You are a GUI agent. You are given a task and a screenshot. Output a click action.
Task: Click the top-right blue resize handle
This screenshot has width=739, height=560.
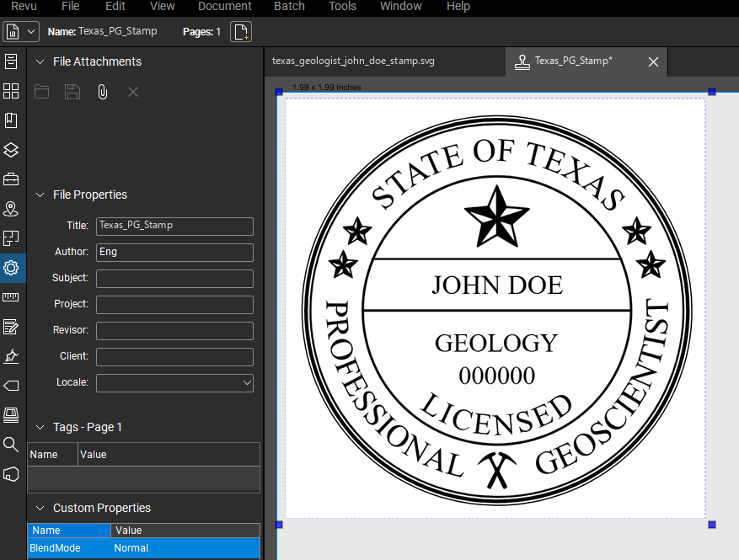(712, 92)
